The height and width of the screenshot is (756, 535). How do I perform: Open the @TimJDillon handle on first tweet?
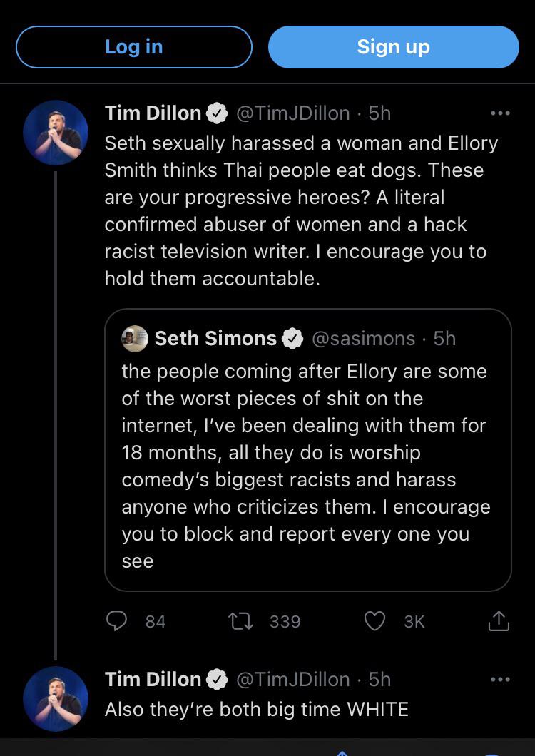click(x=292, y=113)
